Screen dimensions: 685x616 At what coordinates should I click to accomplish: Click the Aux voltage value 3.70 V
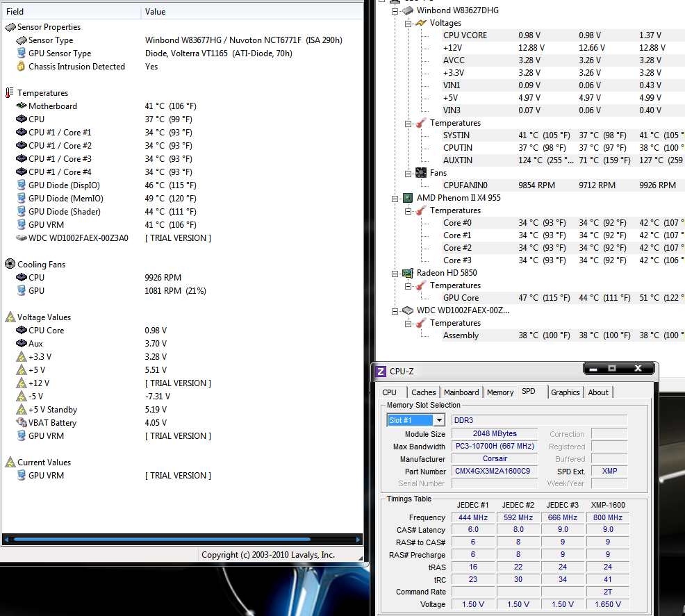click(156, 344)
